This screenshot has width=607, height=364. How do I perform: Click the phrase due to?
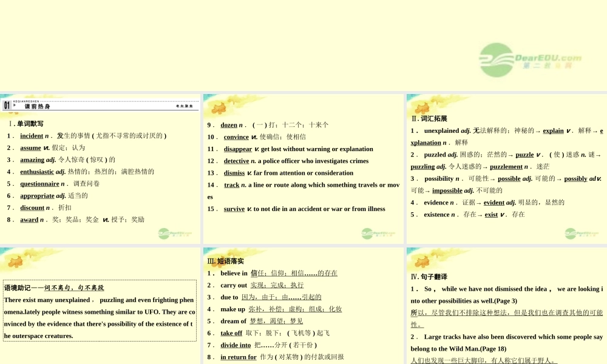[229, 297]
